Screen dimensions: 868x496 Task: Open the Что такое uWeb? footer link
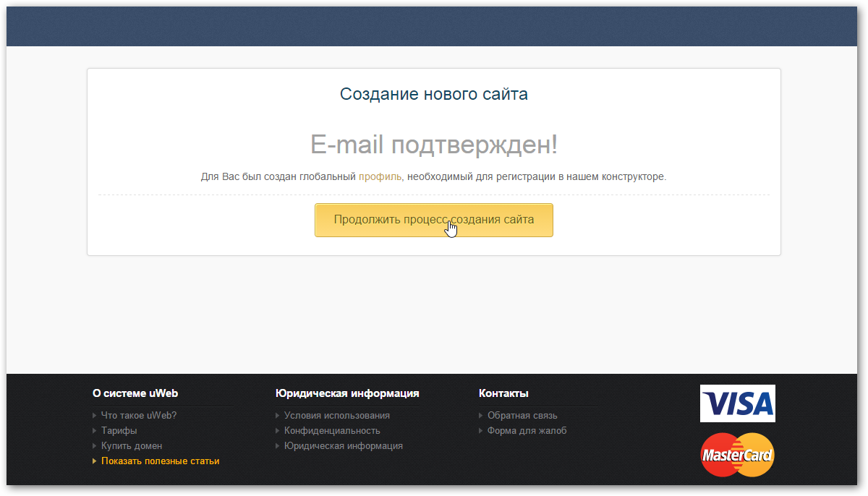[x=139, y=416]
